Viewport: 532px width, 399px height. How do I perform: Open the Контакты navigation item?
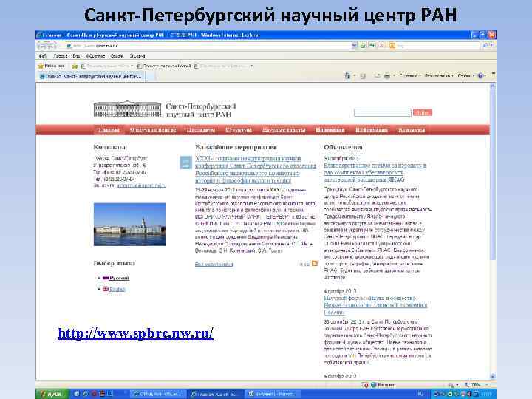click(412, 130)
